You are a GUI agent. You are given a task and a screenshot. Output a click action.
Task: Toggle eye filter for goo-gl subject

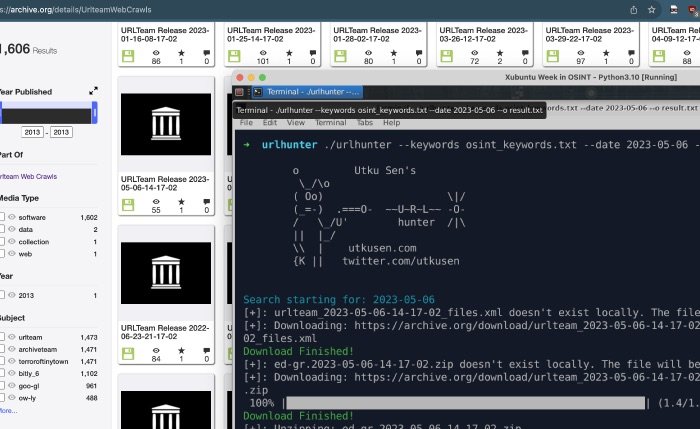(12, 385)
